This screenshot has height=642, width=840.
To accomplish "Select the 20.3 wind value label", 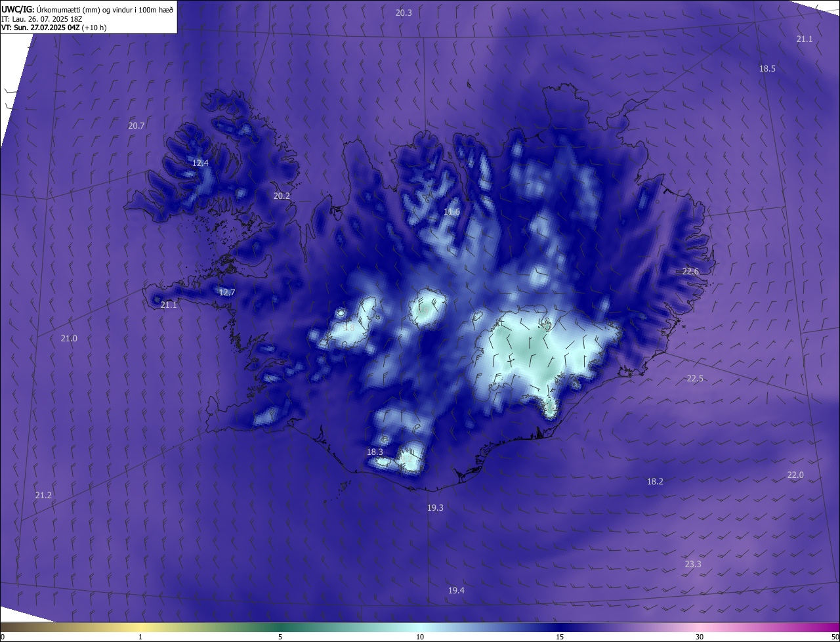I will (404, 12).
